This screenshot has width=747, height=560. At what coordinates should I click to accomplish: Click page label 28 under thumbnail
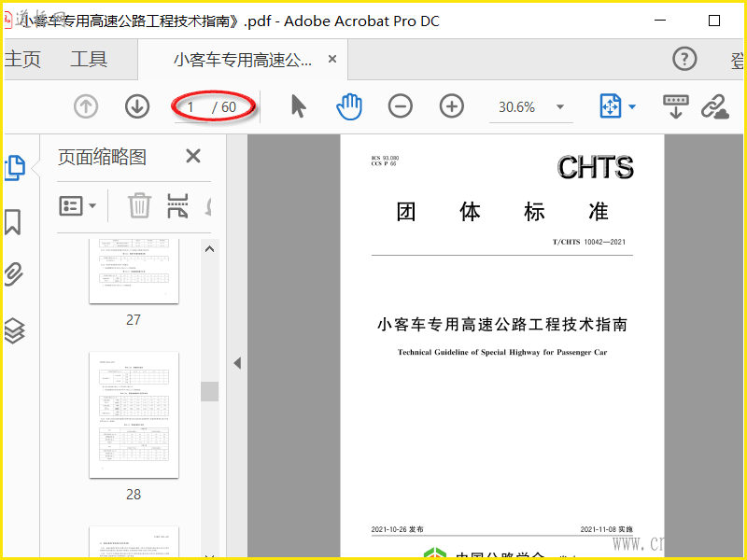pyautogui.click(x=134, y=495)
